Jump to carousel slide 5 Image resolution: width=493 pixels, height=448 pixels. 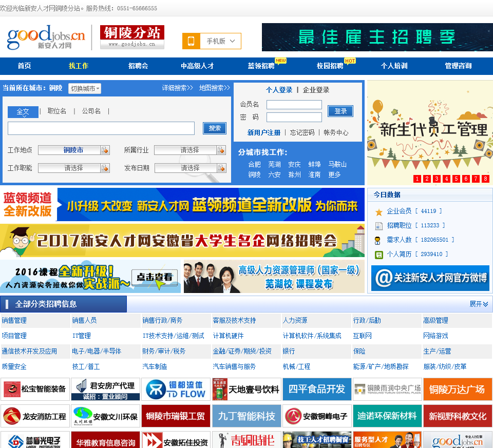456,179
